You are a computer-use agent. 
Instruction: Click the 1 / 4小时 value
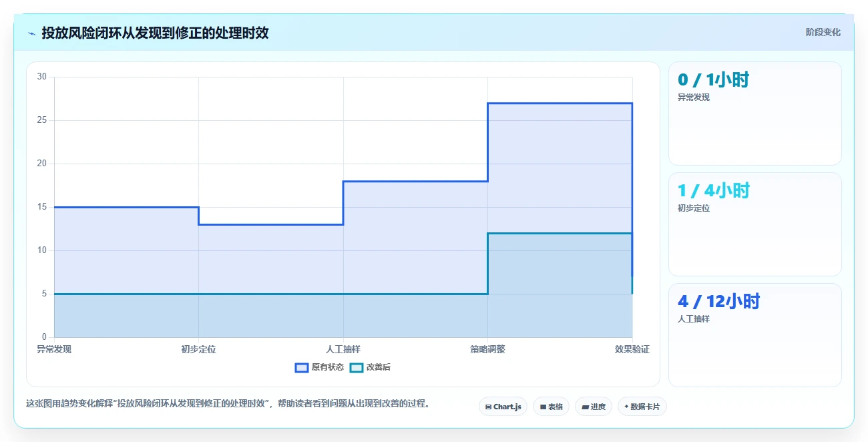(x=713, y=191)
